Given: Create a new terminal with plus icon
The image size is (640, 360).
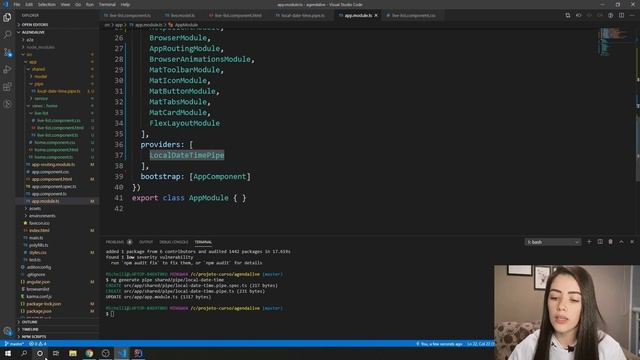Looking at the screenshot, I should point(589,242).
